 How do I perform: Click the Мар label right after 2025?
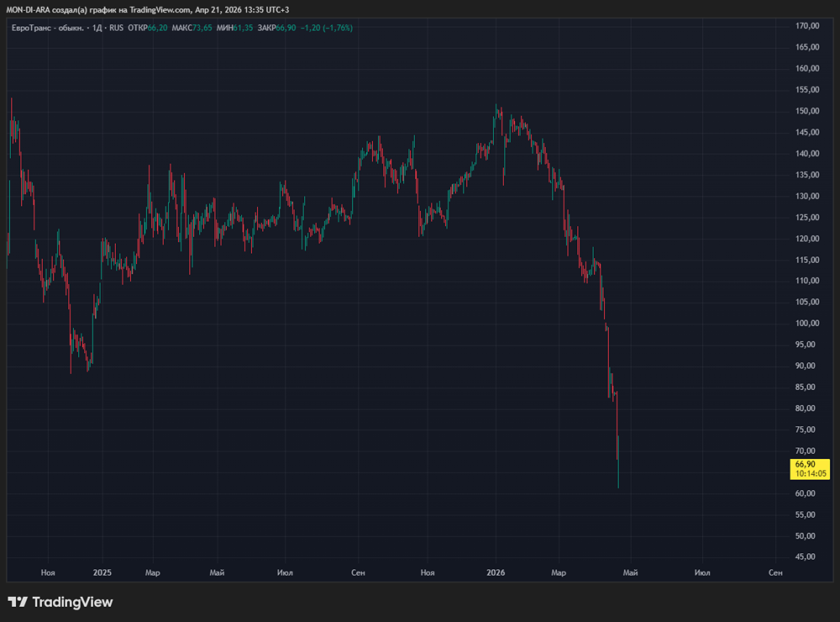(x=153, y=572)
